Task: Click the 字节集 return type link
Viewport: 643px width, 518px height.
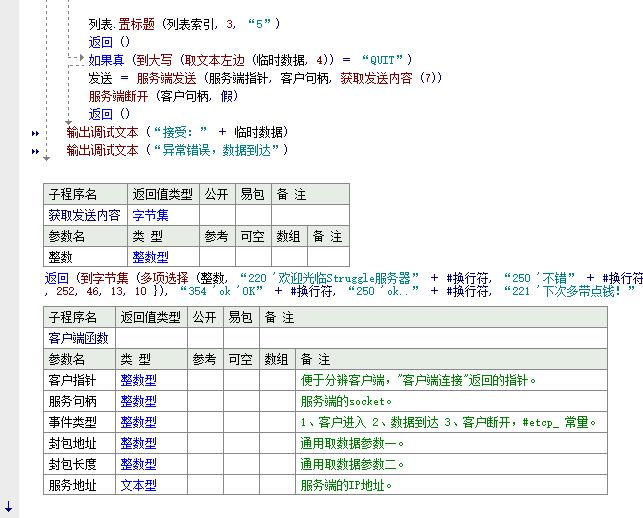Action: [151, 215]
